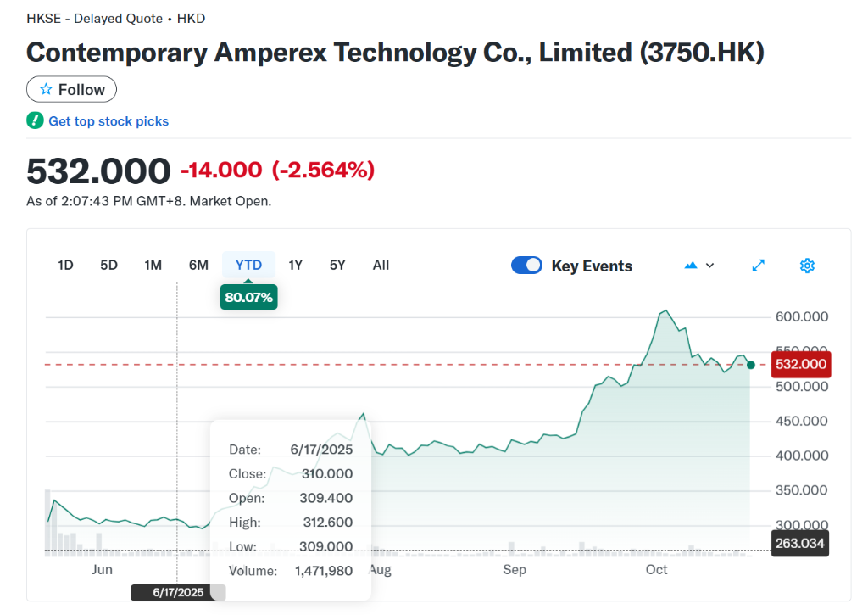Click the star icon on Follow
This screenshot has height=615, width=868.
pos(46,89)
